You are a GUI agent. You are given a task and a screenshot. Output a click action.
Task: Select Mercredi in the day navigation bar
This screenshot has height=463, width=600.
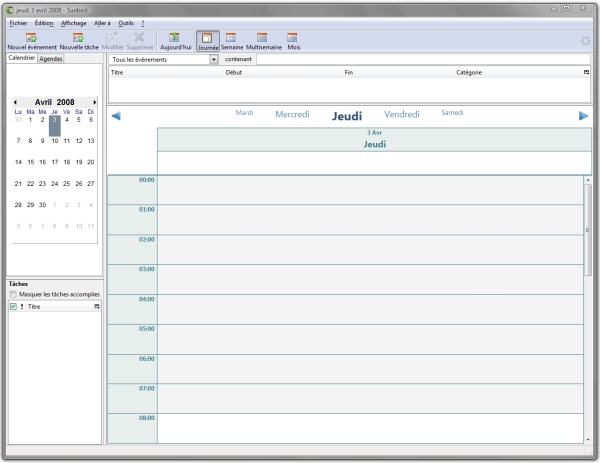pyautogui.click(x=292, y=115)
